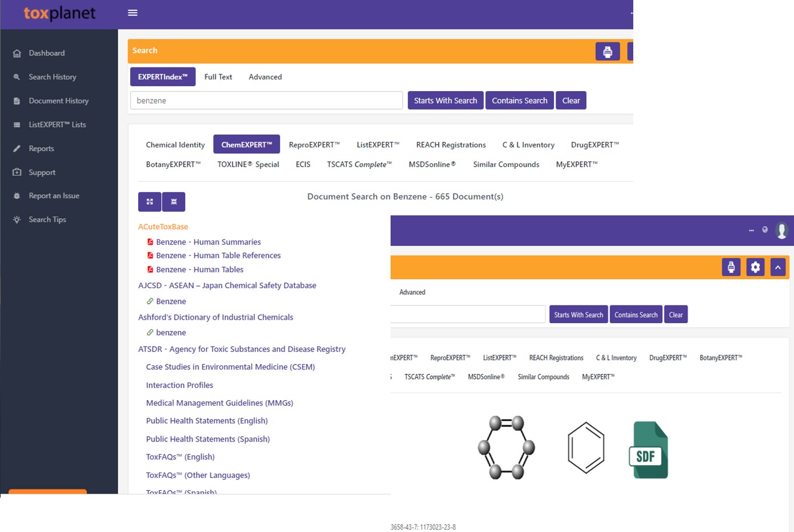Viewport: 794px width, 532px height.
Task: Click the Search Tips lightbulb icon
Action: (17, 220)
